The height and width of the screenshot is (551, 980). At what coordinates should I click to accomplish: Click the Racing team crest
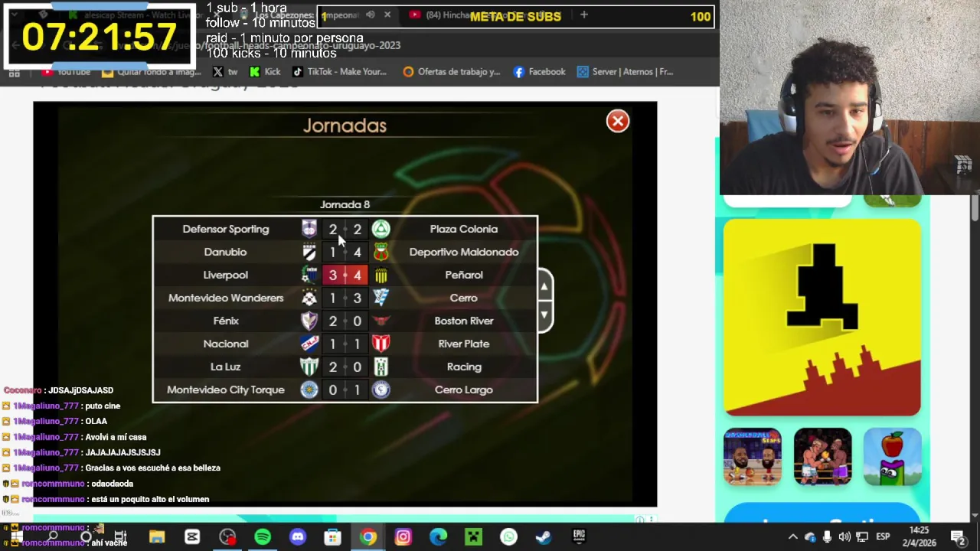[x=381, y=367]
